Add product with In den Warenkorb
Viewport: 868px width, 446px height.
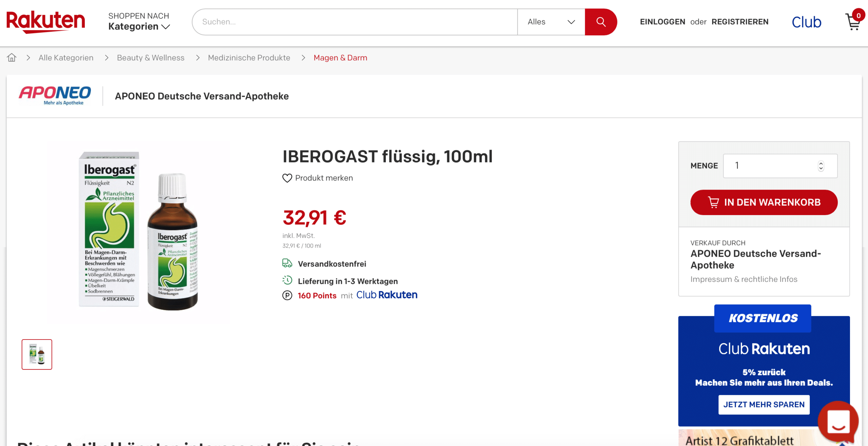(764, 202)
